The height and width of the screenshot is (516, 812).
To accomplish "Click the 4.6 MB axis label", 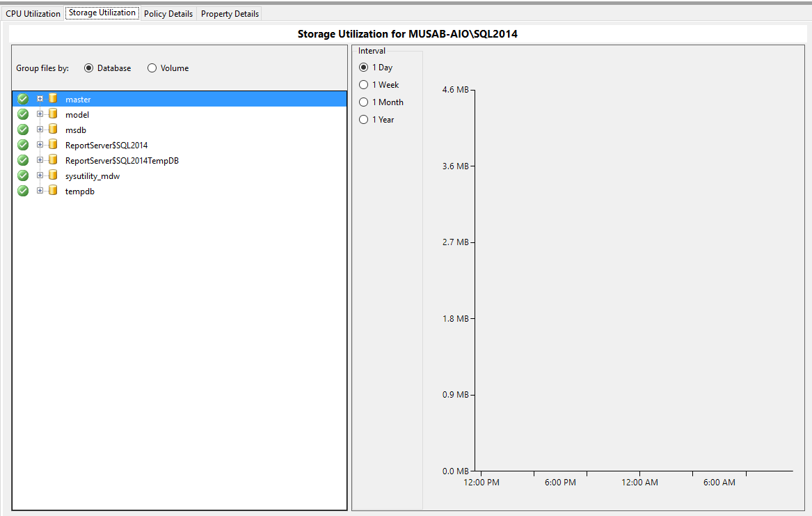I will [x=455, y=90].
